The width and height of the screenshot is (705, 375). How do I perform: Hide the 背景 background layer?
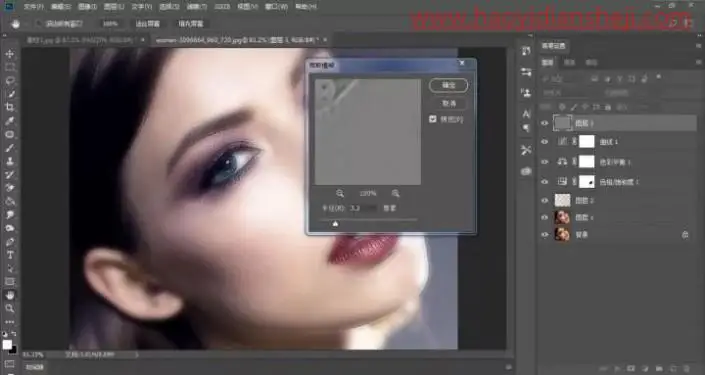click(x=544, y=234)
